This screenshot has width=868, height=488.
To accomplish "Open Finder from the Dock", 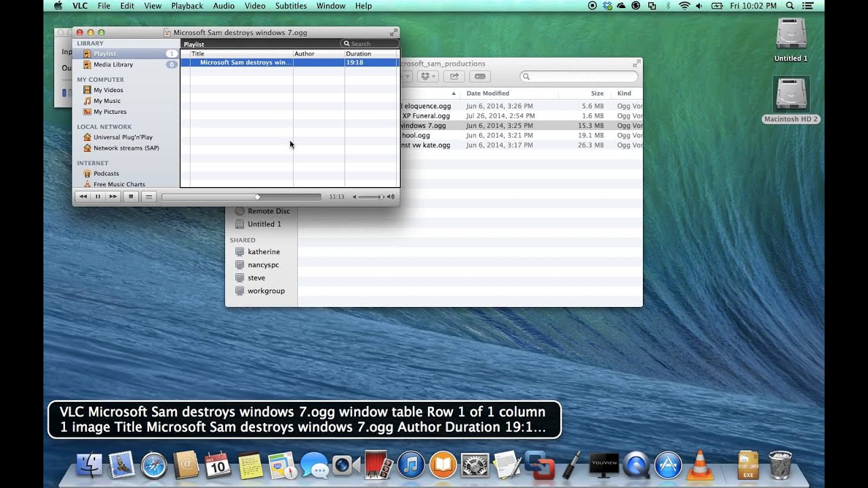I will coord(90,465).
